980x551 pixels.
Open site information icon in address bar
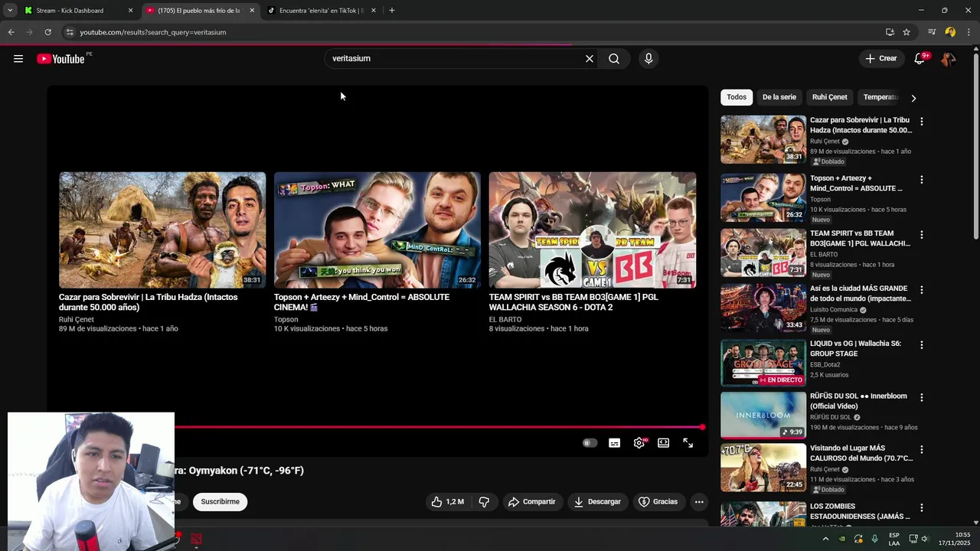click(69, 32)
